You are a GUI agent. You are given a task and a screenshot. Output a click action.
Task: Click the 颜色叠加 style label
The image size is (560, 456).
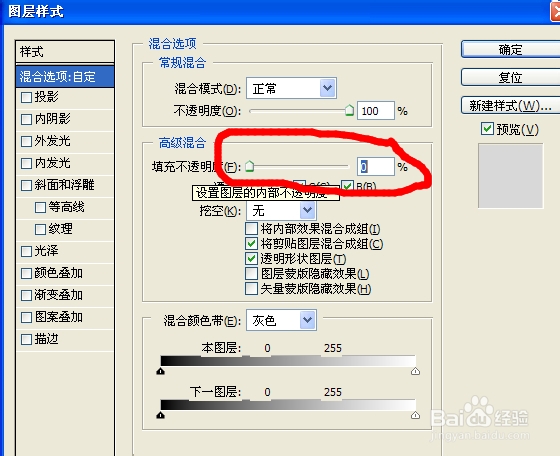[59, 273]
